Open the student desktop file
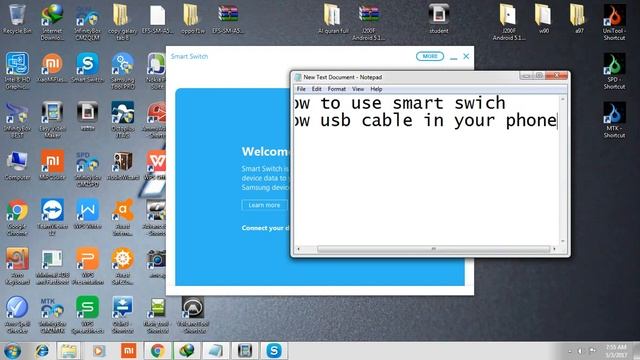Image resolution: width=640 pixels, height=360 pixels. 439,18
